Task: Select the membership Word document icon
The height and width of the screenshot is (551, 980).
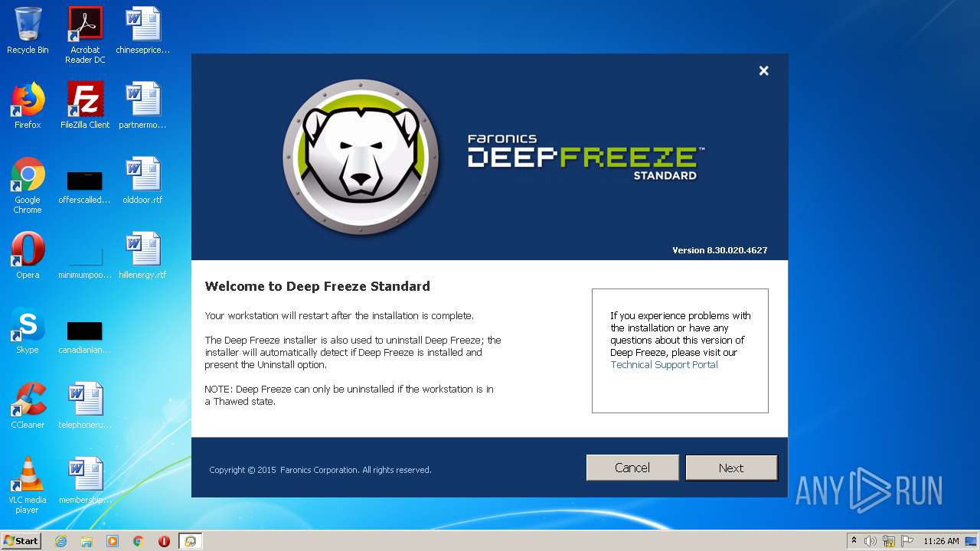Action: [x=85, y=481]
